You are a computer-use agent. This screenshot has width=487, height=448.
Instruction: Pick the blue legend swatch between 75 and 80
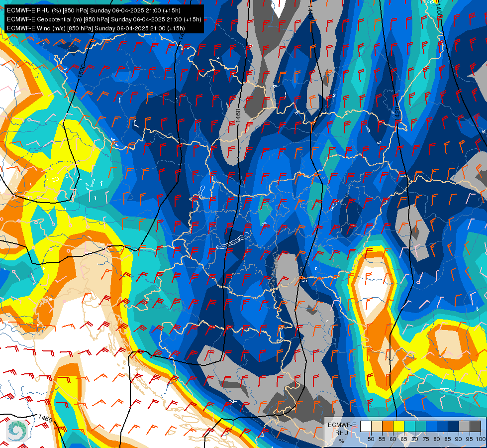432,426
